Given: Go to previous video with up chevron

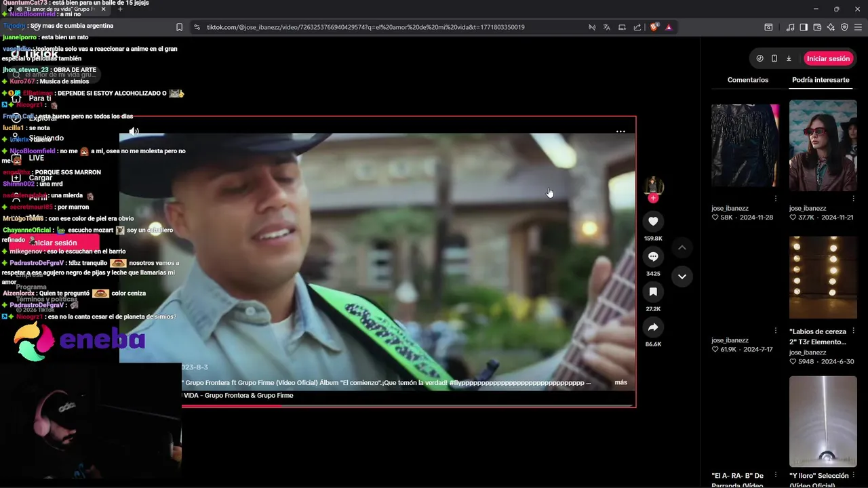Looking at the screenshot, I should 682,247.
